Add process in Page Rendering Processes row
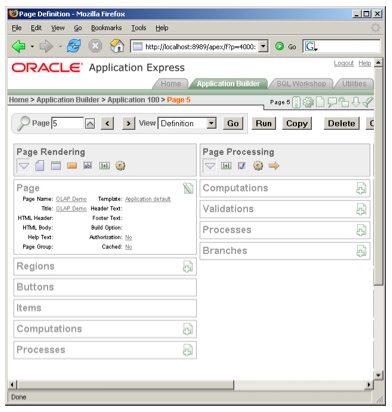 click(x=188, y=350)
